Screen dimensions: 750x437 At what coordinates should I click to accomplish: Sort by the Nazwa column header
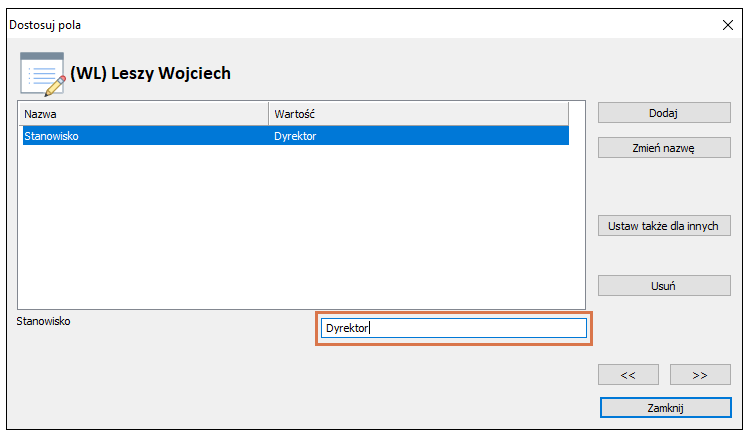click(x=145, y=114)
